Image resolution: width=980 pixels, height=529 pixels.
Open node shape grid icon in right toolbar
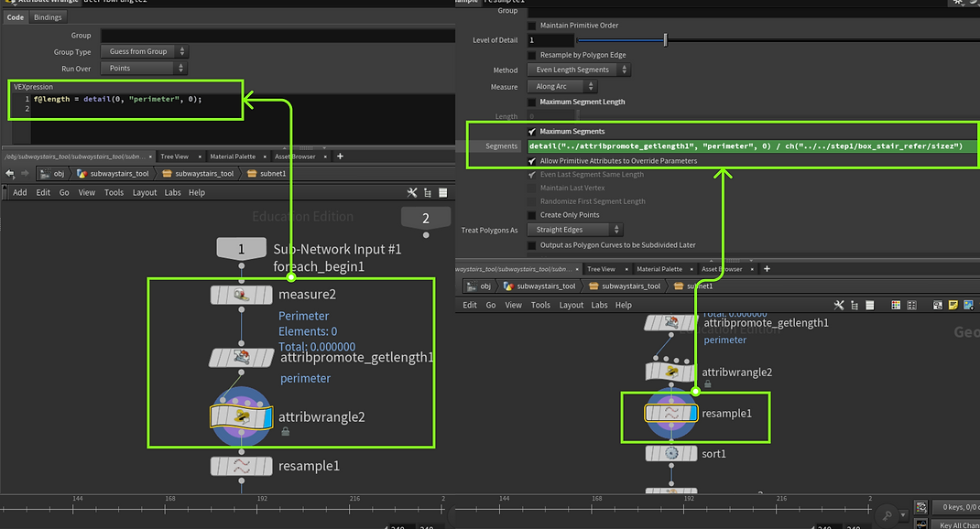(912, 306)
